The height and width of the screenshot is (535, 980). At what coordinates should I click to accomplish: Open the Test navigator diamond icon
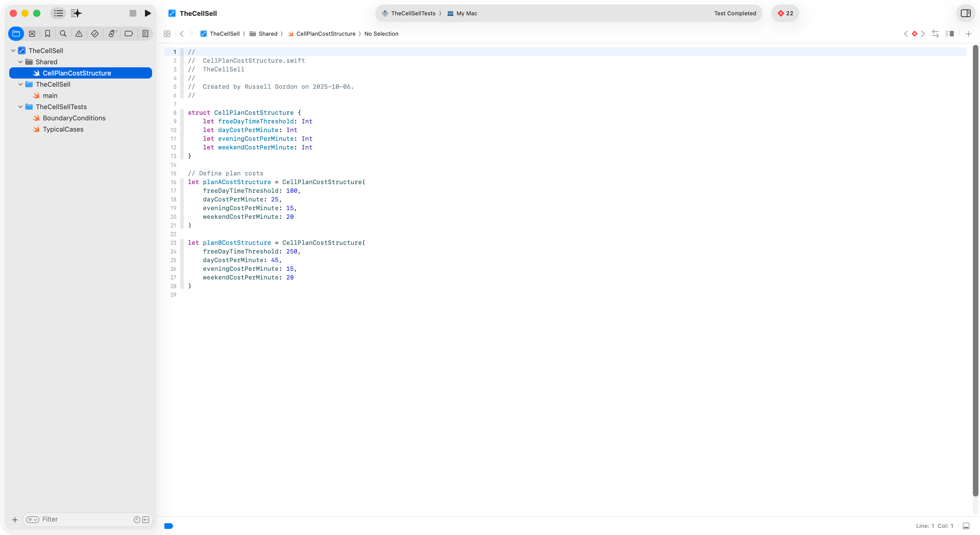click(95, 33)
